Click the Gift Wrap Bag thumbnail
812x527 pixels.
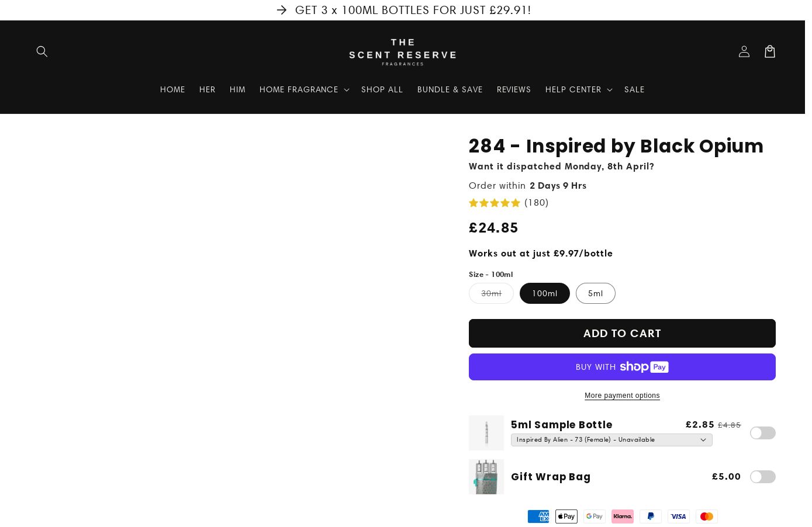(x=486, y=477)
